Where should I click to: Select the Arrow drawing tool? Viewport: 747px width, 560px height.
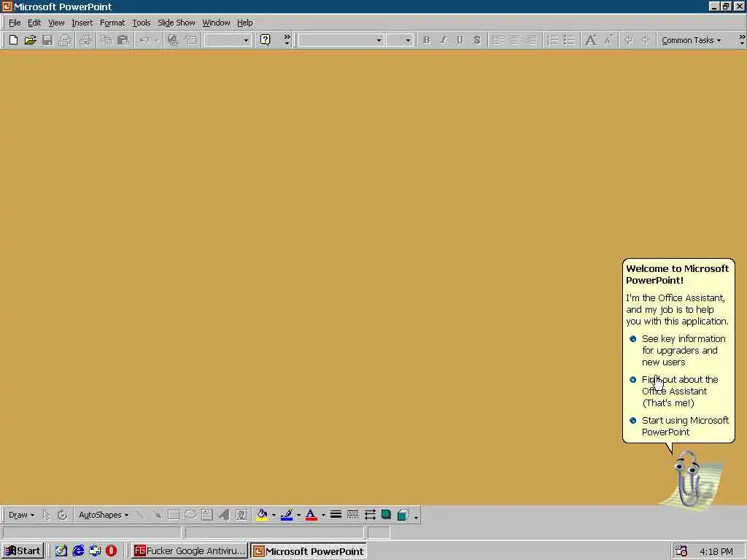[x=157, y=515]
